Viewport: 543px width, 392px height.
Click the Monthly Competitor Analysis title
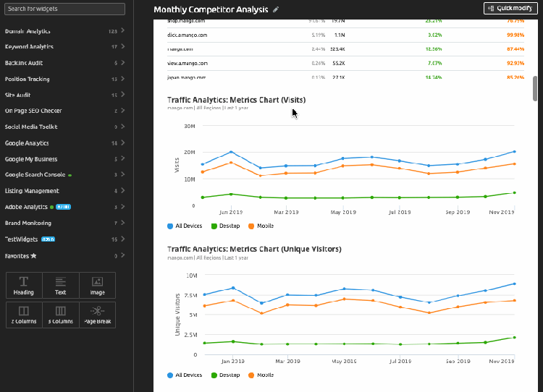coord(211,9)
